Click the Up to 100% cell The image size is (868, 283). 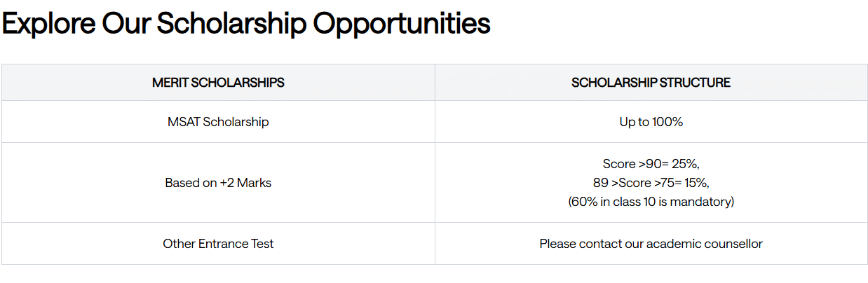pyautogui.click(x=651, y=122)
